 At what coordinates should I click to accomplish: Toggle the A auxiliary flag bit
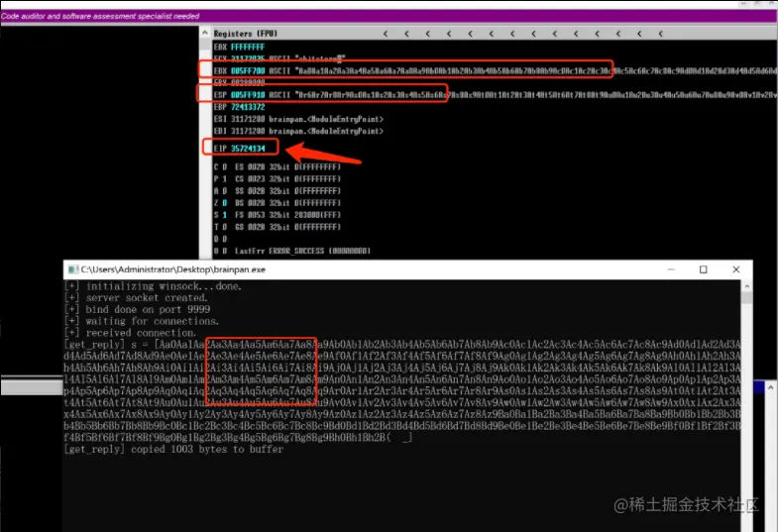(x=224, y=191)
